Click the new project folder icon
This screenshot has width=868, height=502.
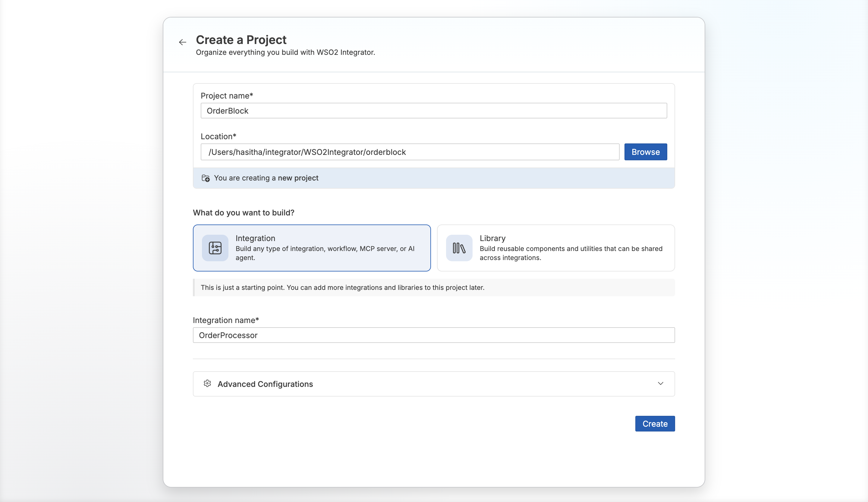[206, 178]
